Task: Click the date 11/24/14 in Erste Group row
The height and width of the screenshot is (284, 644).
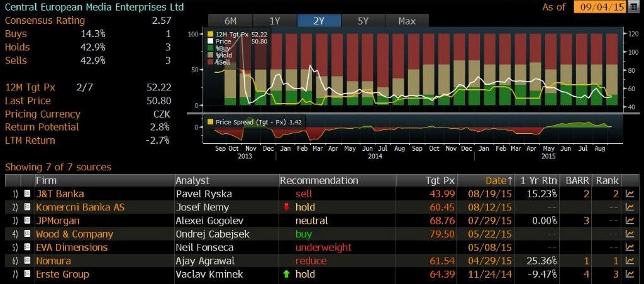Action: [x=490, y=274]
